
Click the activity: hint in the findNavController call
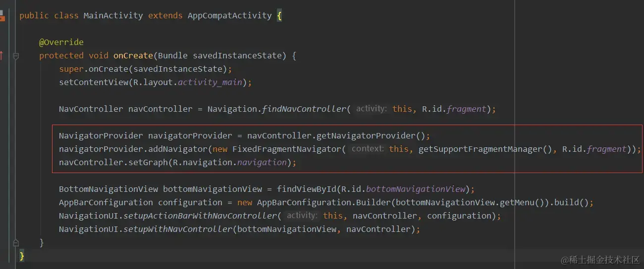coord(372,109)
